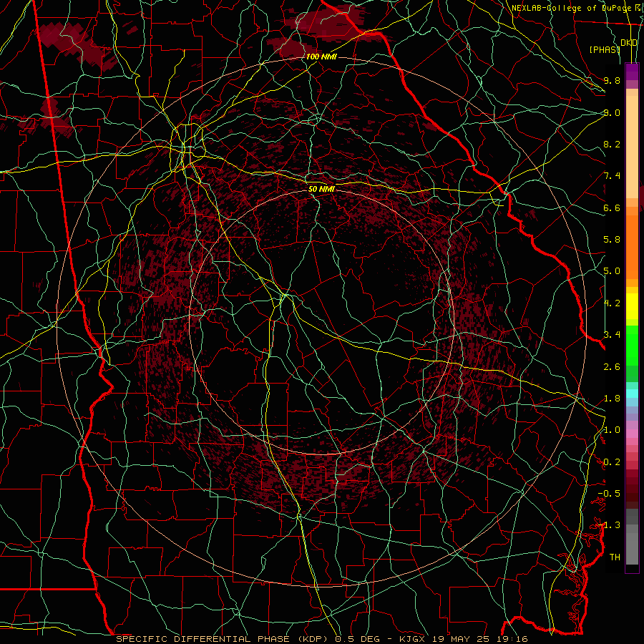Select the 4.2 value on the KDP scale
The width and height of the screenshot is (644, 644).
click(612, 303)
